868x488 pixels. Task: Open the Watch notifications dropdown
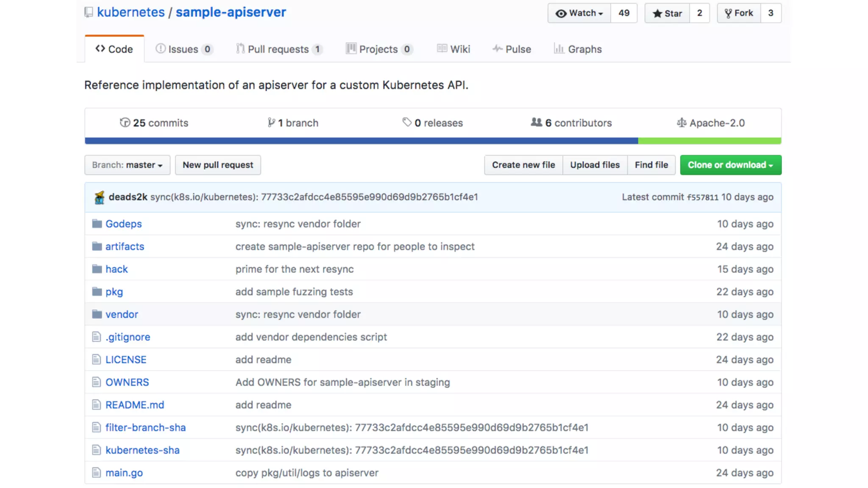[x=579, y=13]
